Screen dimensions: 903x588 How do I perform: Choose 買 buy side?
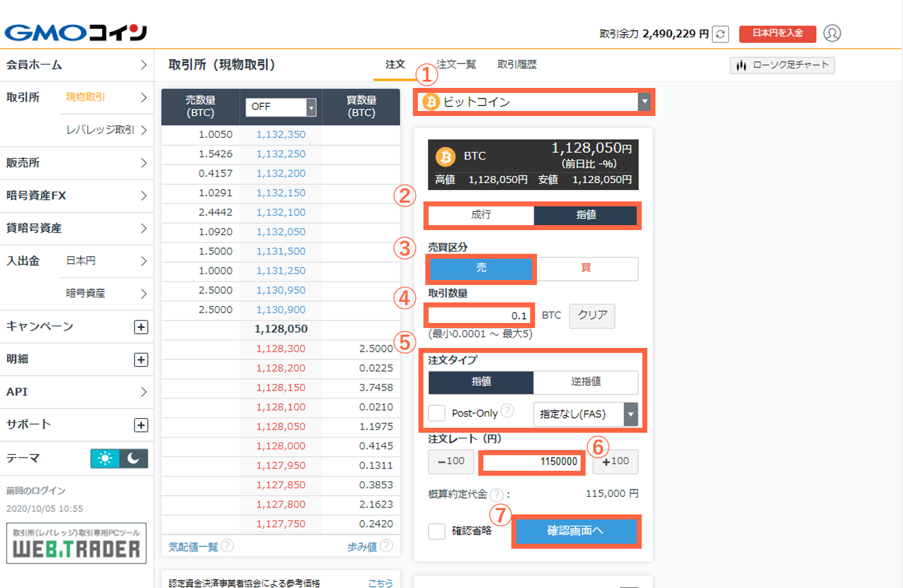(x=586, y=268)
